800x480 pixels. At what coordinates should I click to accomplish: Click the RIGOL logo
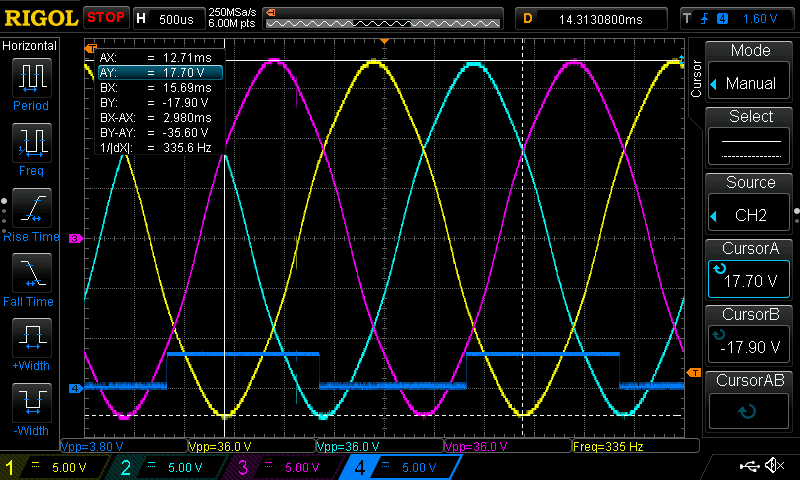pos(41,18)
